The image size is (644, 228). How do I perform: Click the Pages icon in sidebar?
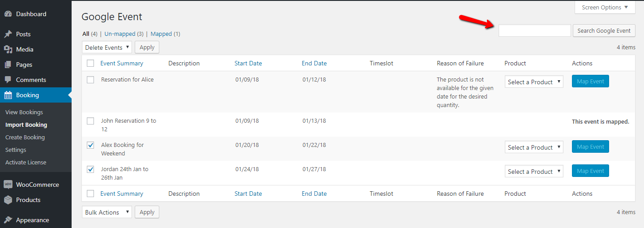(x=8, y=65)
